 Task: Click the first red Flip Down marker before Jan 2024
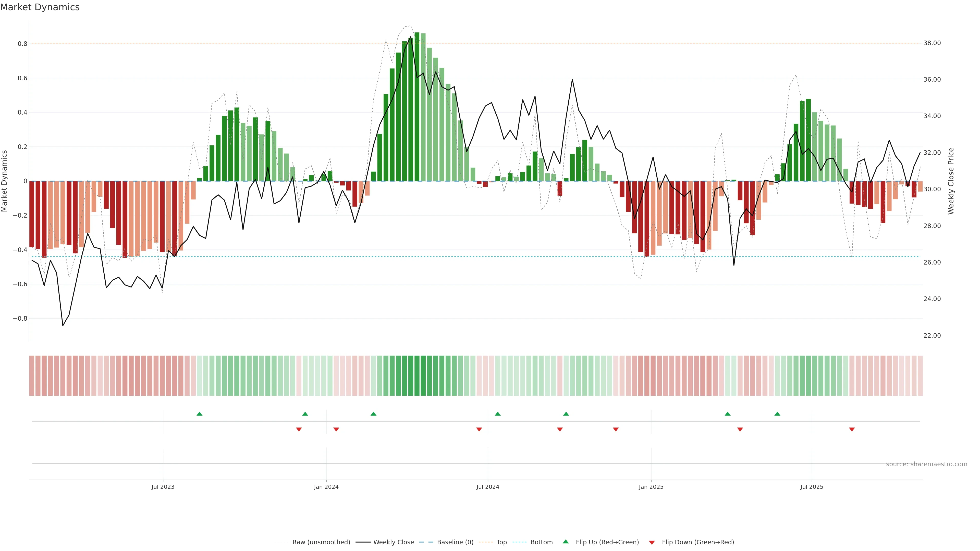[x=299, y=429]
